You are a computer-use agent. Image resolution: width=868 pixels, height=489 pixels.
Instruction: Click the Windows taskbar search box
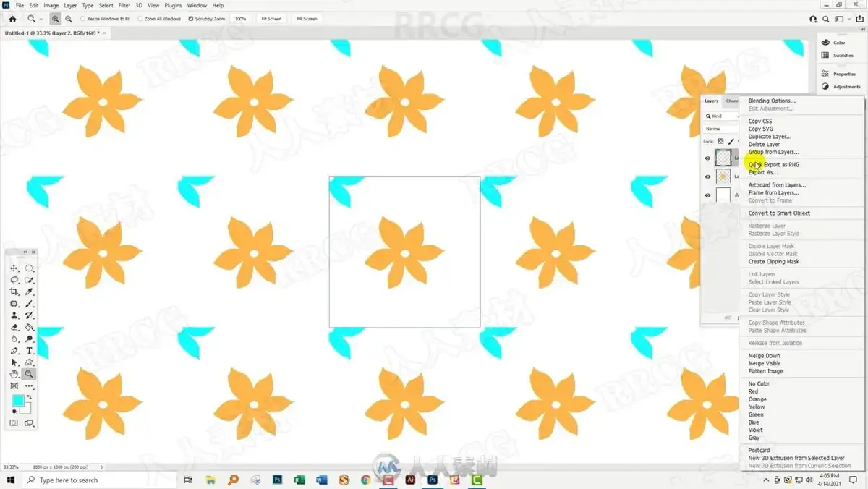pos(100,480)
